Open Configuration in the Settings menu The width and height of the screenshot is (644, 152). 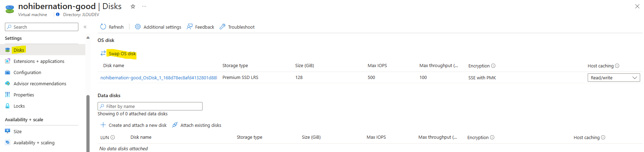click(27, 72)
